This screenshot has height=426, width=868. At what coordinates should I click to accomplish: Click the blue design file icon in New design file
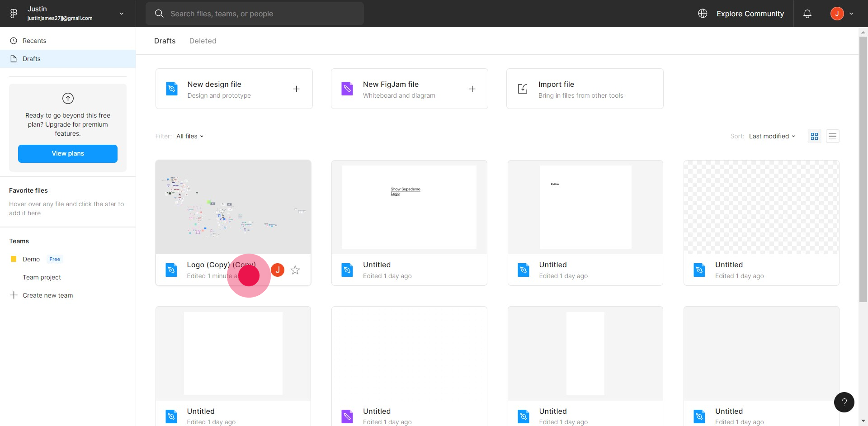click(172, 89)
